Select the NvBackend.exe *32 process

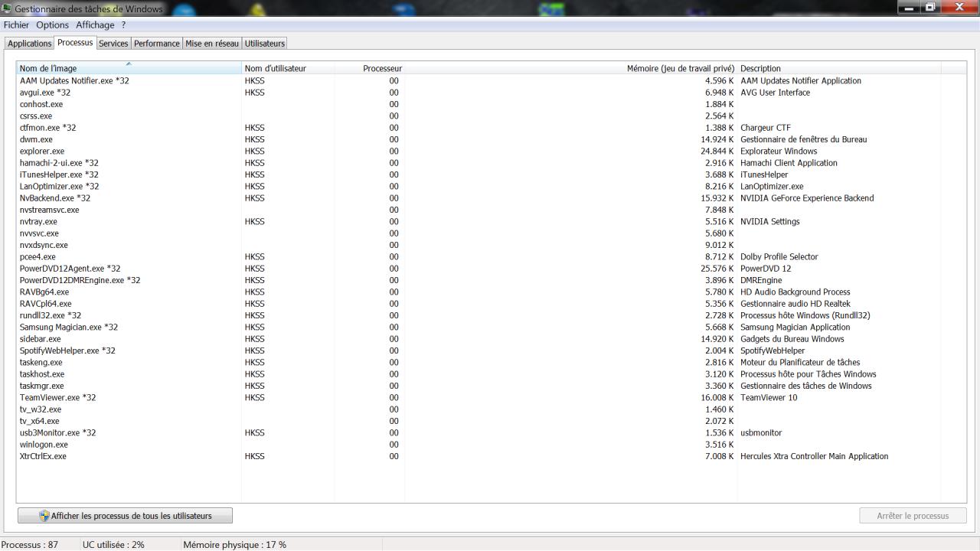click(x=492, y=198)
